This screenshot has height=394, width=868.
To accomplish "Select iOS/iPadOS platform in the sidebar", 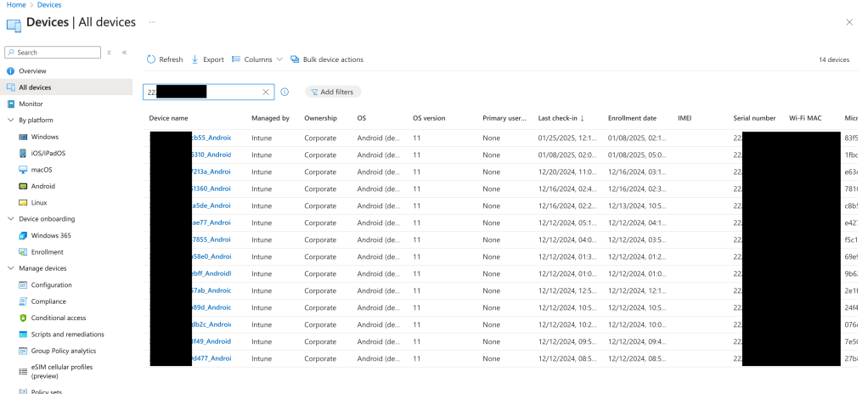I will coord(48,153).
